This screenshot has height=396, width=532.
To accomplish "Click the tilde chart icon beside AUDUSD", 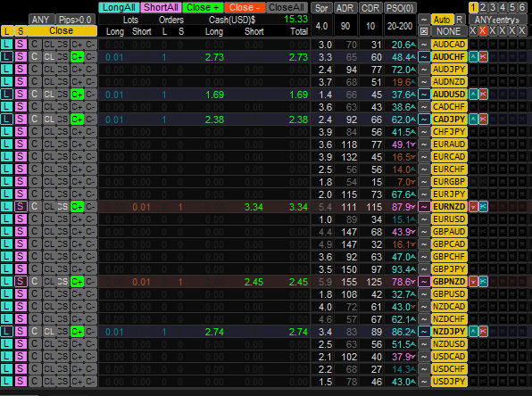I will (x=424, y=95).
